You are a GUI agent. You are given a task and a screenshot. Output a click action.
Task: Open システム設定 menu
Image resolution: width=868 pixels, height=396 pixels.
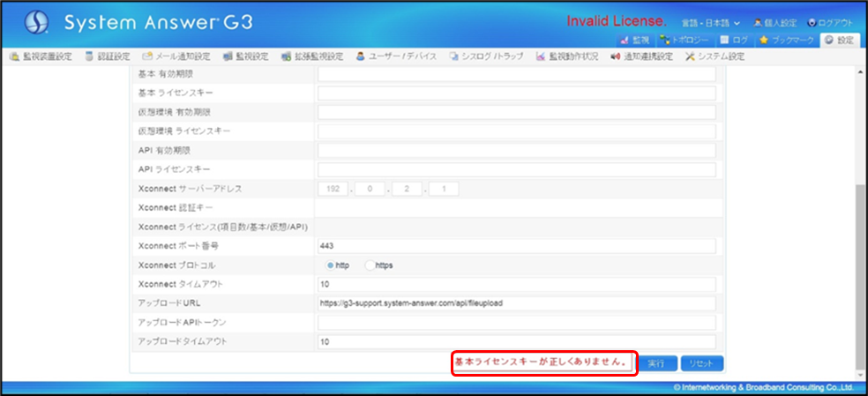pyautogui.click(x=715, y=56)
